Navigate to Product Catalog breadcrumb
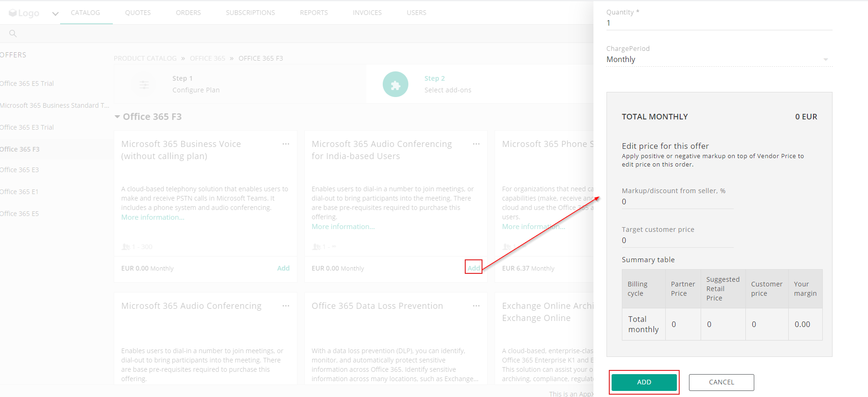The height and width of the screenshot is (397, 868). pyautogui.click(x=145, y=58)
